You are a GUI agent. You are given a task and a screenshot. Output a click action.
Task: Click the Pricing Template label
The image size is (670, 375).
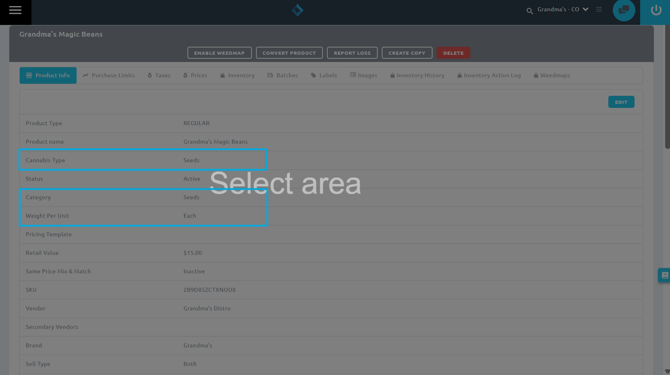tap(49, 234)
